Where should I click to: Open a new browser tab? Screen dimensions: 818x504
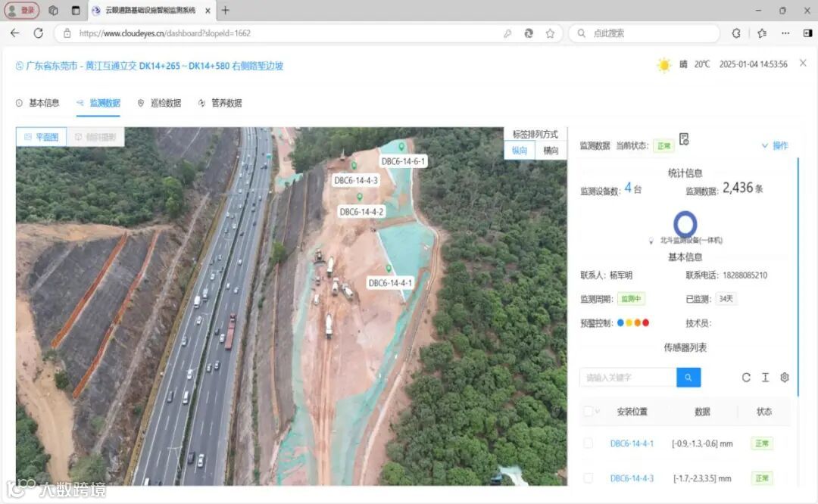(x=226, y=10)
